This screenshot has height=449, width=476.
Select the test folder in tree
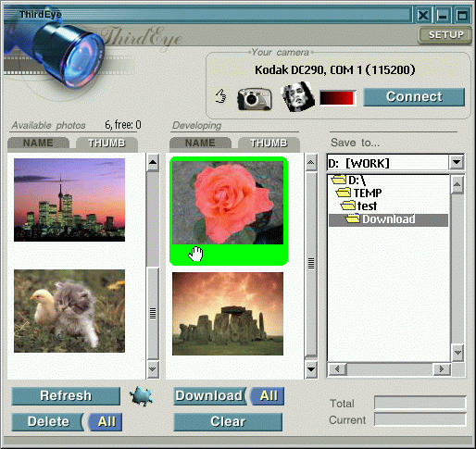[x=358, y=206]
